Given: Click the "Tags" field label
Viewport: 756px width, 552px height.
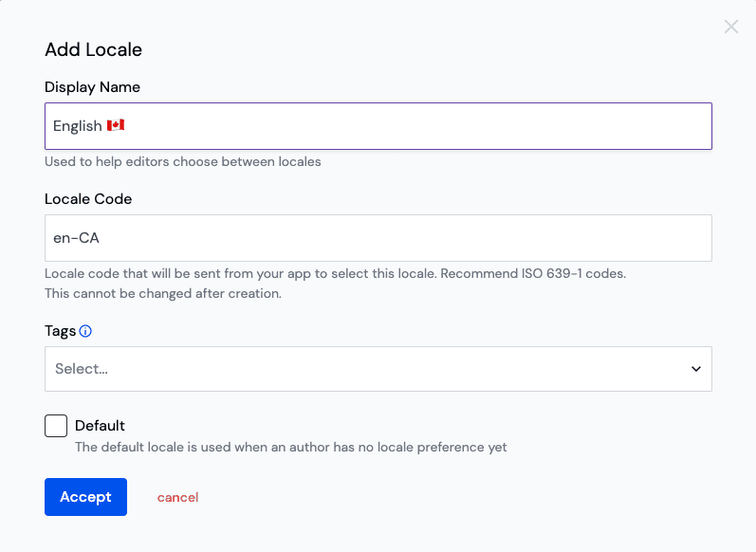Looking at the screenshot, I should click(x=60, y=331).
